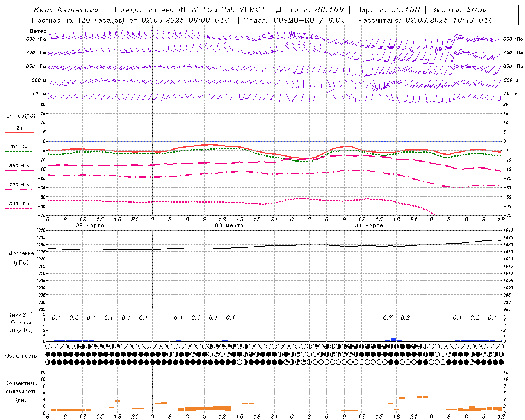
Task: Click the (мм/3ч.) precipitation unit label
Action: click(21, 315)
